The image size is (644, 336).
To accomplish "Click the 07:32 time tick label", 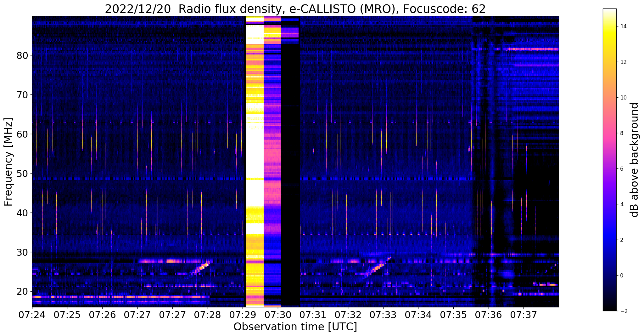I will pos(348,315).
